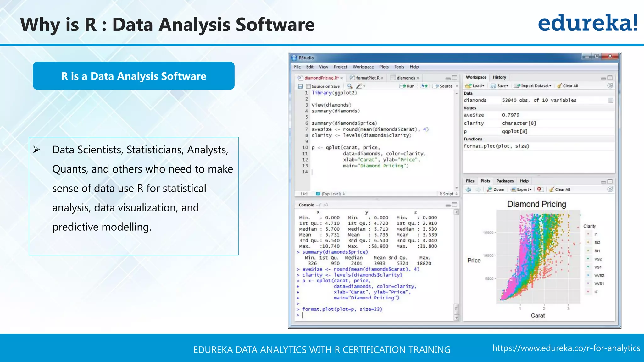Maximize the Workspace pane

pyautogui.click(x=610, y=78)
